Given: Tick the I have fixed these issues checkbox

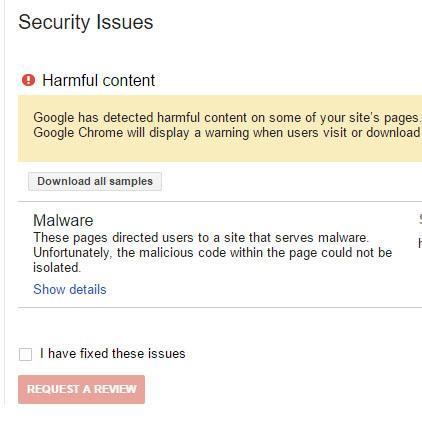Looking at the screenshot, I should click(26, 354).
